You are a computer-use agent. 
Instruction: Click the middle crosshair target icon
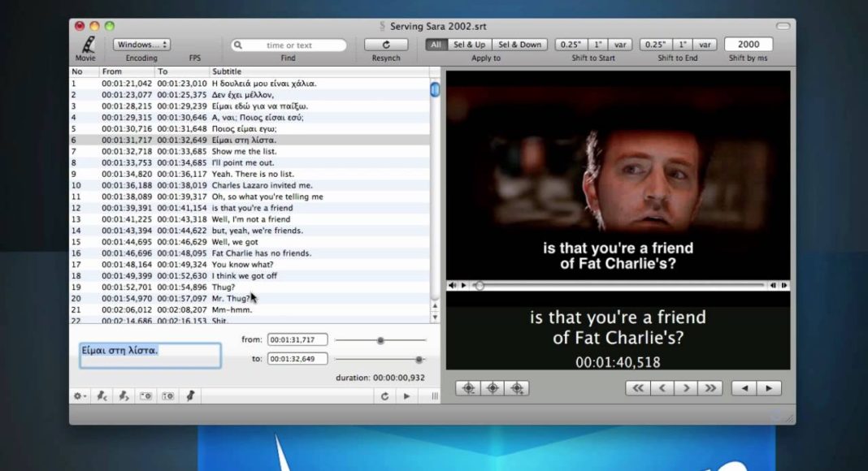tap(493, 388)
